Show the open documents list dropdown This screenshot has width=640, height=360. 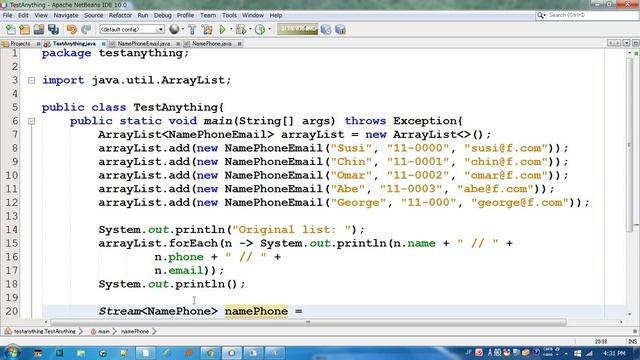click(x=626, y=43)
